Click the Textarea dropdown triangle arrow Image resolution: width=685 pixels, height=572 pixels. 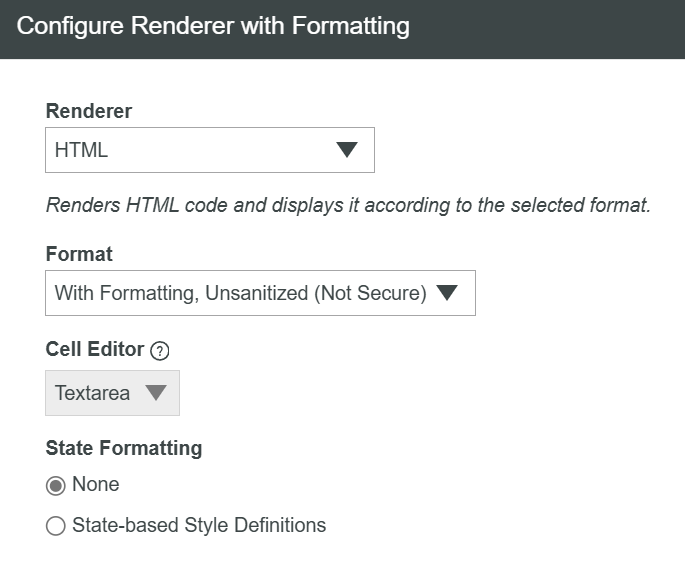point(155,393)
